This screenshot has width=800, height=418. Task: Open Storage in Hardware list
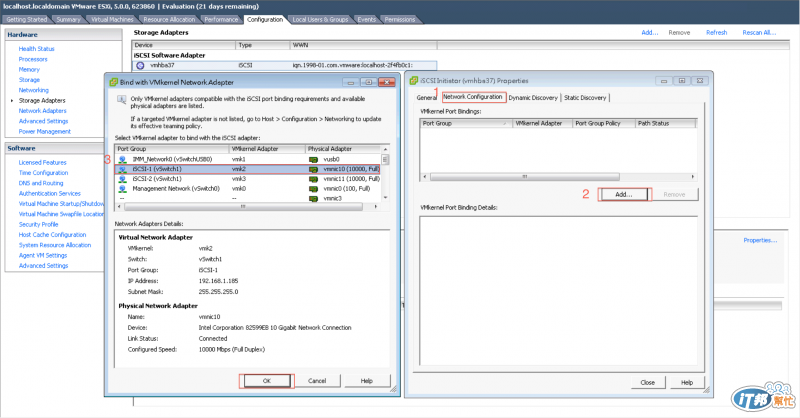pyautogui.click(x=29, y=80)
